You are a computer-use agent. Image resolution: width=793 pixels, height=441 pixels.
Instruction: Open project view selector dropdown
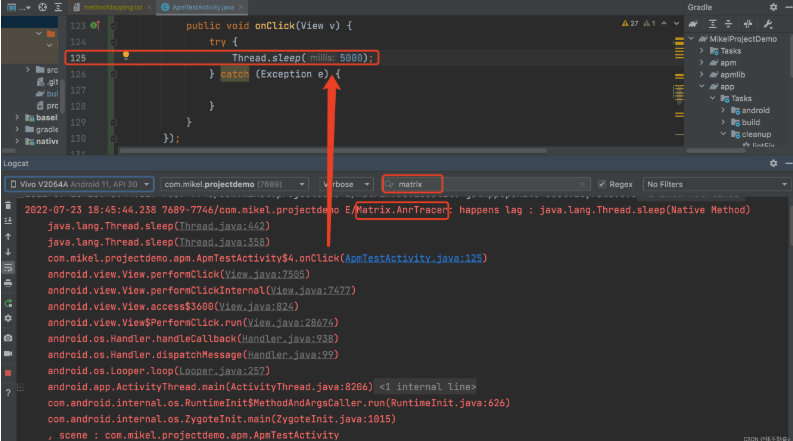pos(18,7)
